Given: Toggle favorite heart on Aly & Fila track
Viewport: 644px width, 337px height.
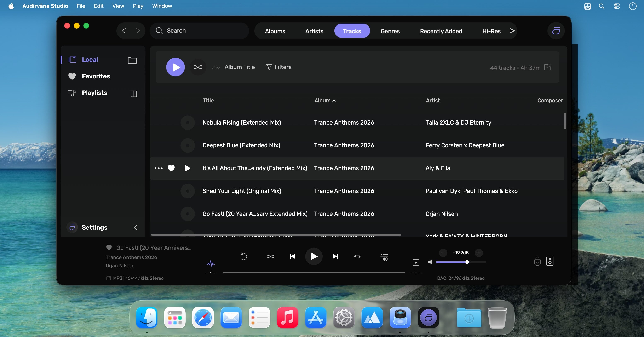Looking at the screenshot, I should click(171, 168).
